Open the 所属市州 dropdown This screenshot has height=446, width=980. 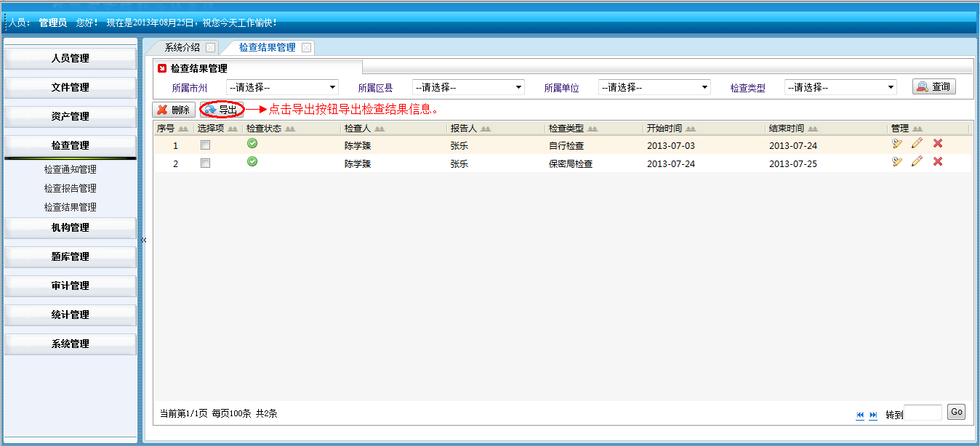tap(282, 87)
